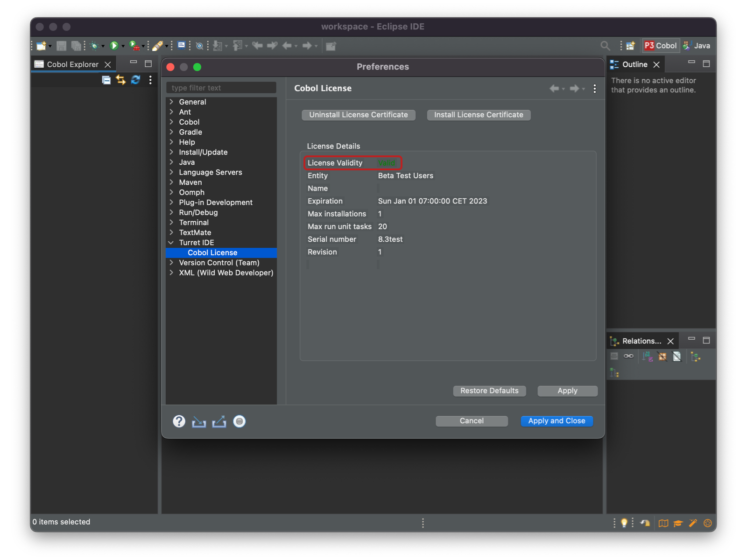
Task: Click the green Run play icon
Action: (x=113, y=46)
